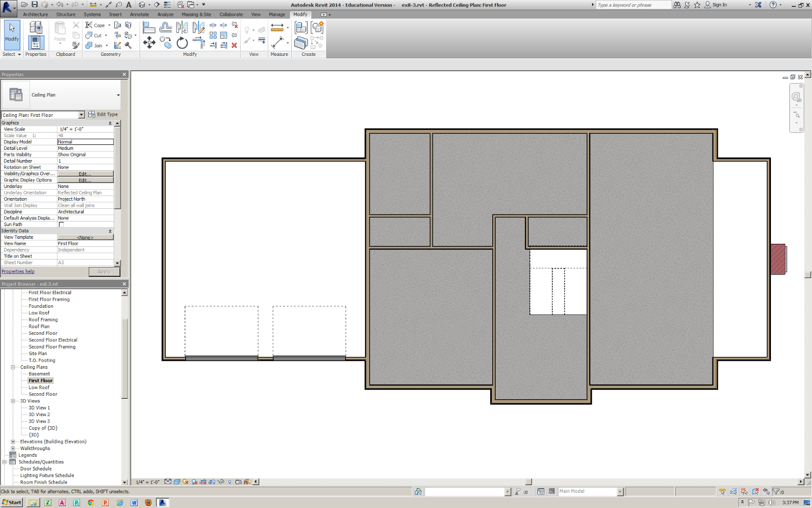Toggle Select Pinned Elements in status bar
Viewport: 812px width, 508px height.
click(744, 491)
